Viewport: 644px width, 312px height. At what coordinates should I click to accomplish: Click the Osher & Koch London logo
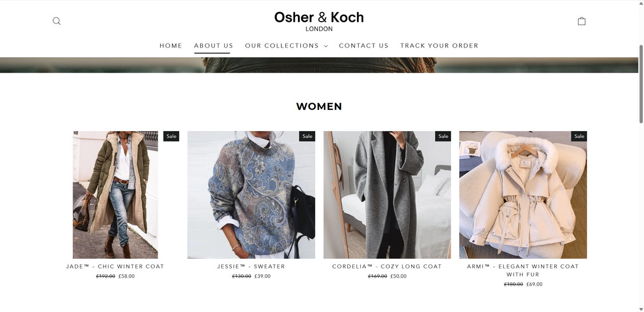click(x=319, y=21)
